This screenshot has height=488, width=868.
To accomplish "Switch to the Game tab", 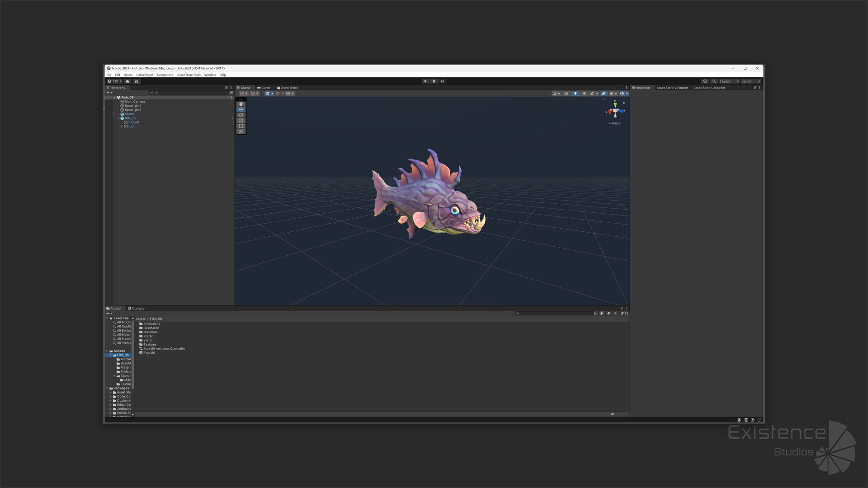I will 264,88.
